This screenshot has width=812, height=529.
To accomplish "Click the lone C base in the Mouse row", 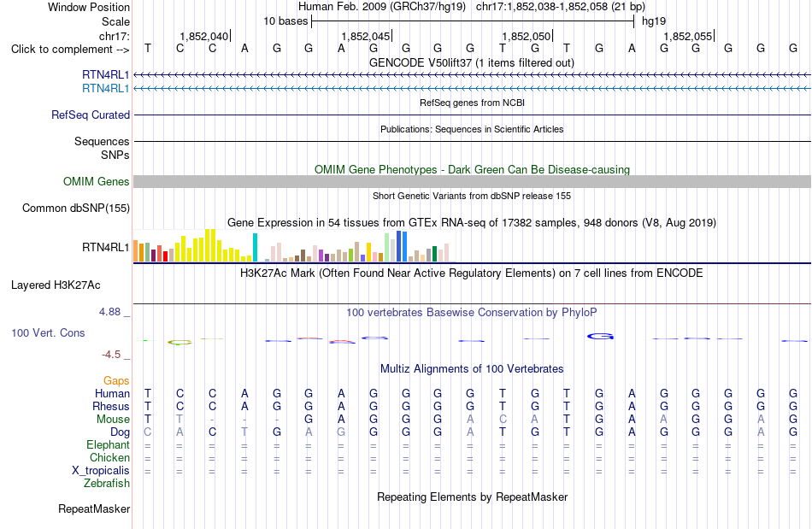I will pos(503,420).
